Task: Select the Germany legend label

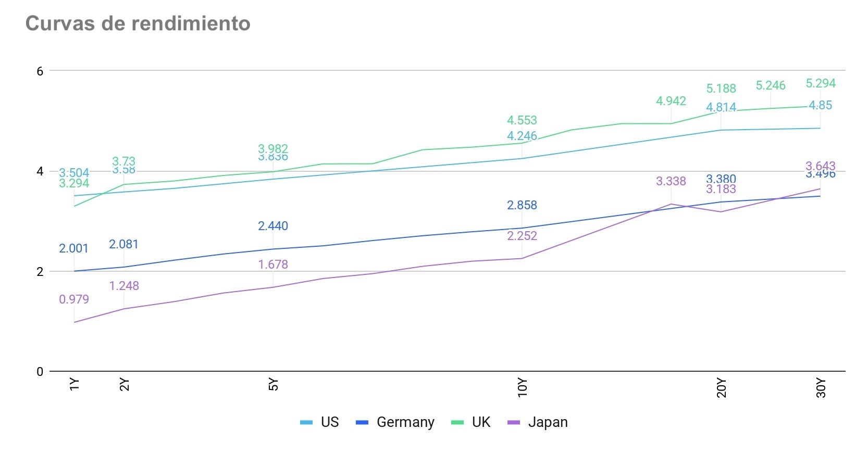Action: click(x=405, y=422)
